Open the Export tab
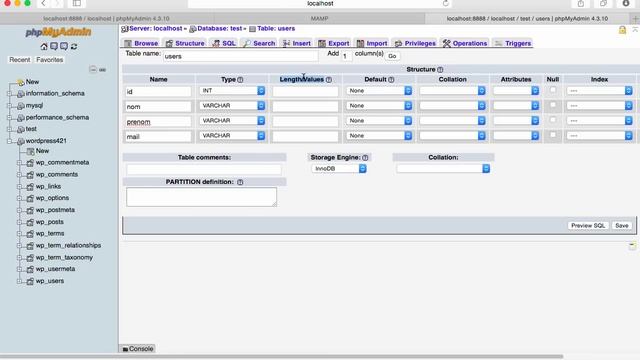This screenshot has width=640, height=360. pos(334,43)
